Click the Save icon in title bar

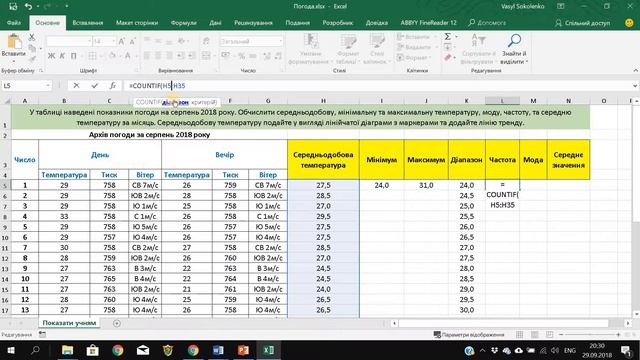click(x=13, y=6)
